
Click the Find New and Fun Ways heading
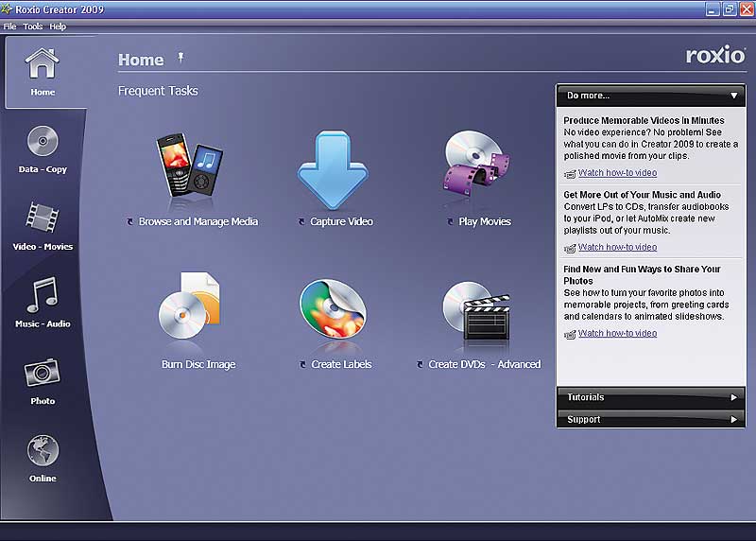click(x=642, y=275)
